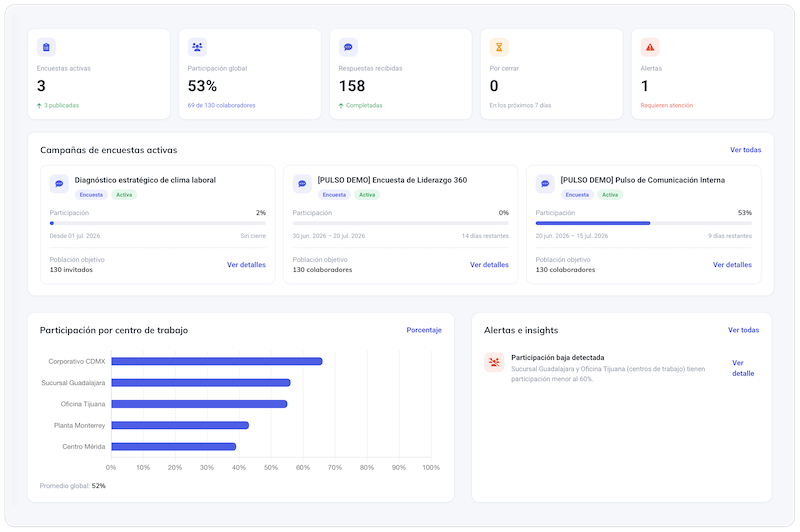Image resolution: width=800 pixels, height=532 pixels.
Task: Click the [PULSO DEMO] Encuesta de Liderazgo 360 title
Action: (x=392, y=180)
